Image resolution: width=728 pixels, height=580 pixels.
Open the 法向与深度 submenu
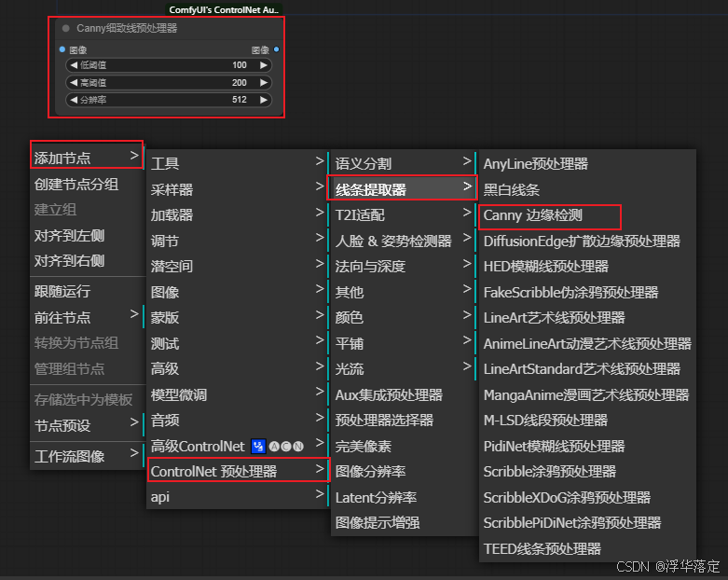[403, 267]
